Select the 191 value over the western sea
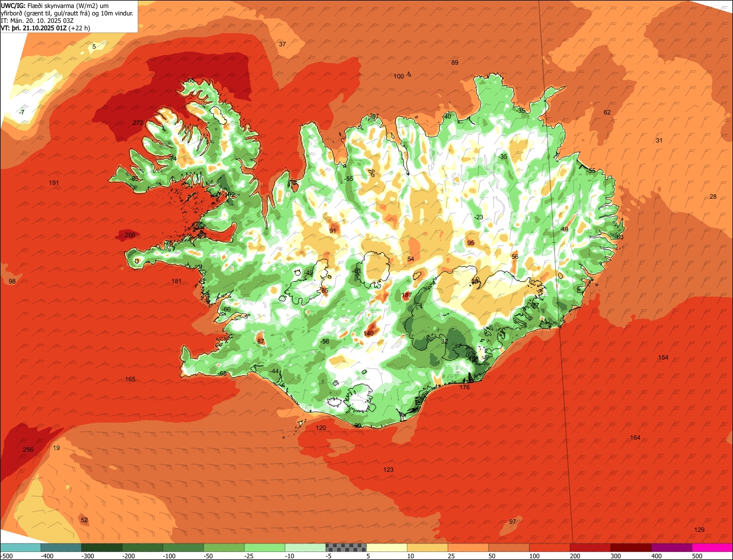This screenshot has height=560, width=733. (x=54, y=183)
